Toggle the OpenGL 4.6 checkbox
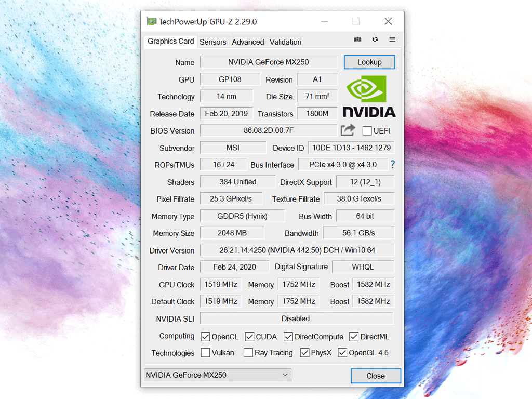532x399 pixels. point(342,353)
